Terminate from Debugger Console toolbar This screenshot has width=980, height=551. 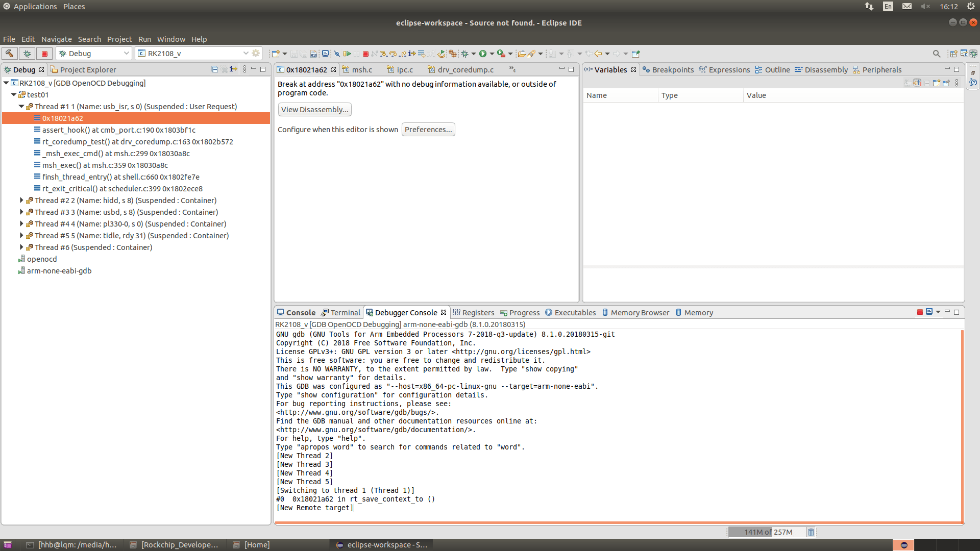coord(920,312)
